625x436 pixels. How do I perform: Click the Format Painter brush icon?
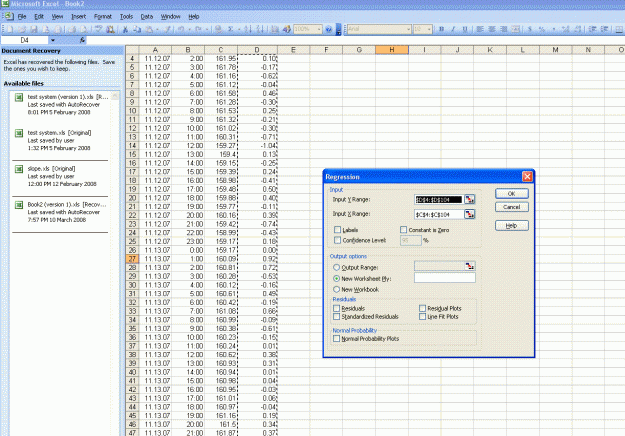coord(167,29)
